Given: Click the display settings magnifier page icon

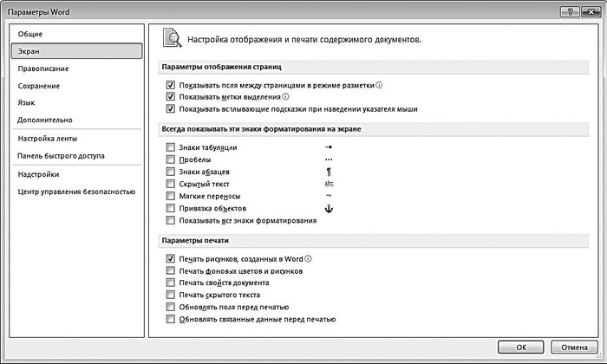Looking at the screenshot, I should [x=172, y=38].
